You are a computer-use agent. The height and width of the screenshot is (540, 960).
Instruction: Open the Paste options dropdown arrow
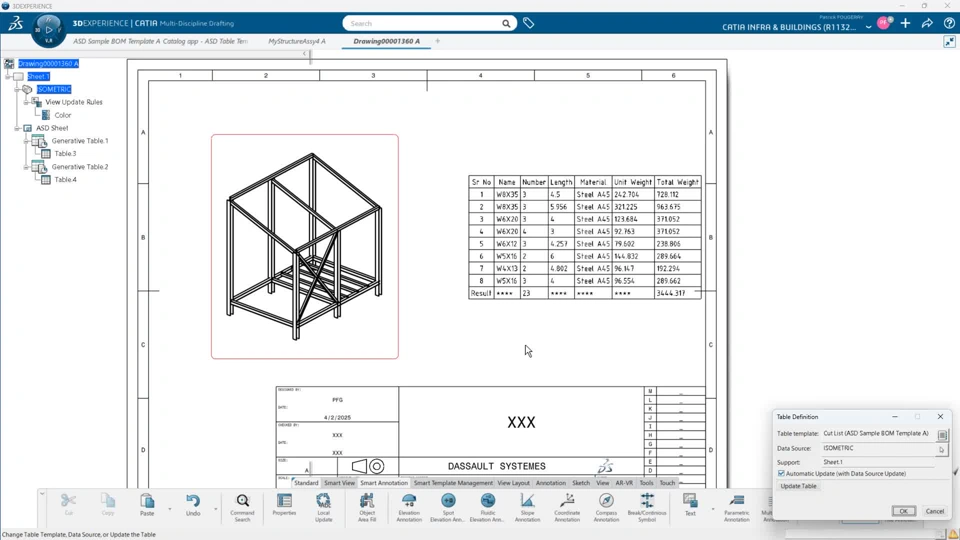pos(170,509)
